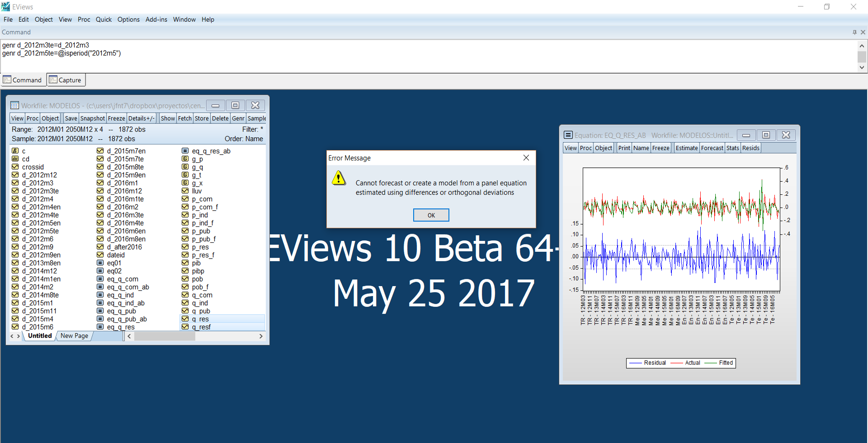Click the eq_q_res_ab equation icon
The height and width of the screenshot is (443, 868).
pyautogui.click(x=185, y=151)
